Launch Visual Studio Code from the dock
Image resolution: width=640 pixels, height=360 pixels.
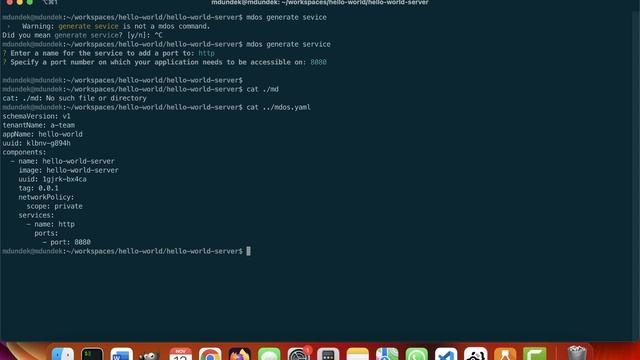click(446, 354)
